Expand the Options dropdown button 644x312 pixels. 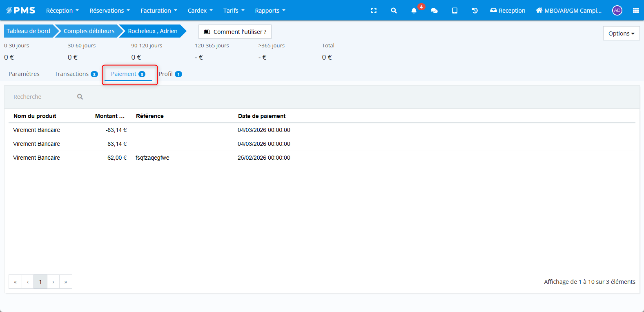point(621,33)
